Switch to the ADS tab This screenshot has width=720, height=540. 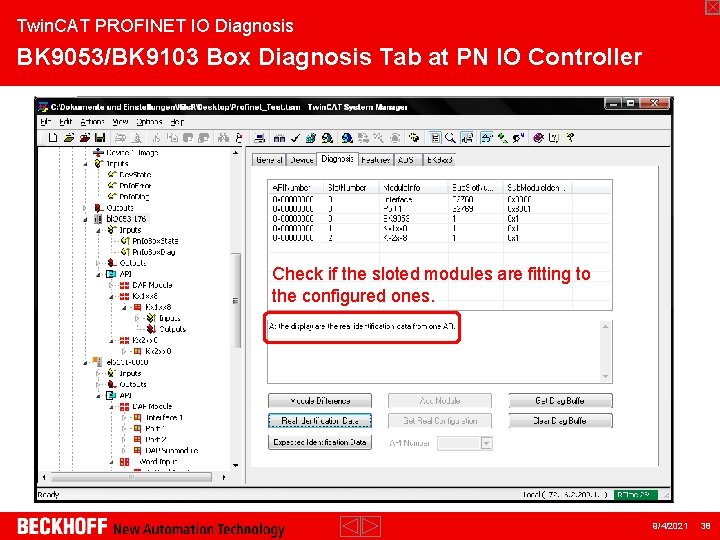point(406,160)
